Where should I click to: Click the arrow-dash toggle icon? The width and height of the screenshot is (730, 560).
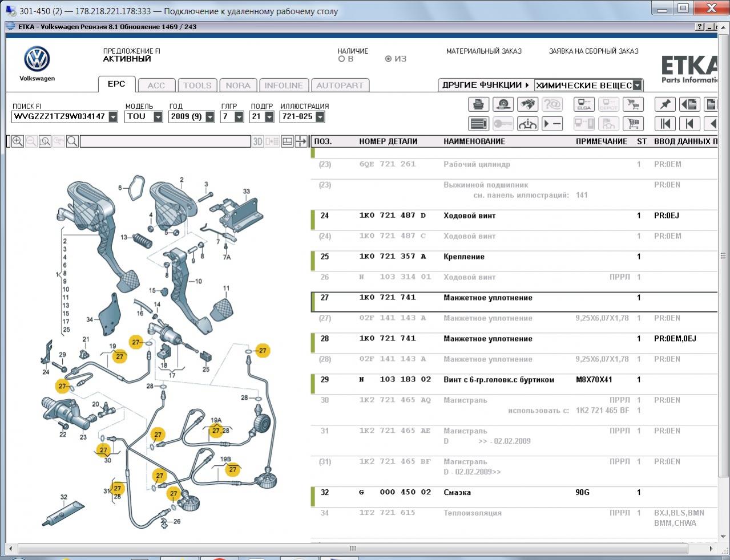point(552,123)
